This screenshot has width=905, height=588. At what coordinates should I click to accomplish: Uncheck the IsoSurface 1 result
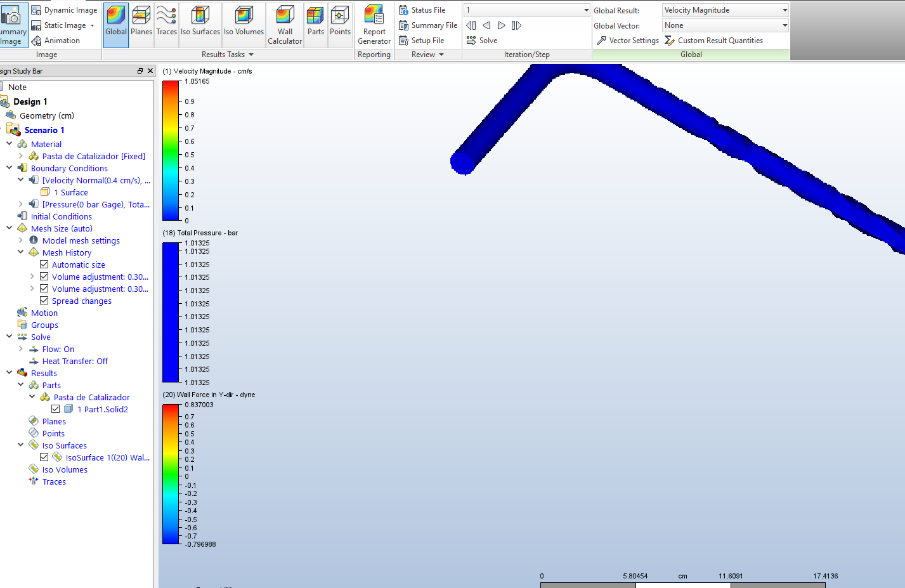tap(44, 457)
